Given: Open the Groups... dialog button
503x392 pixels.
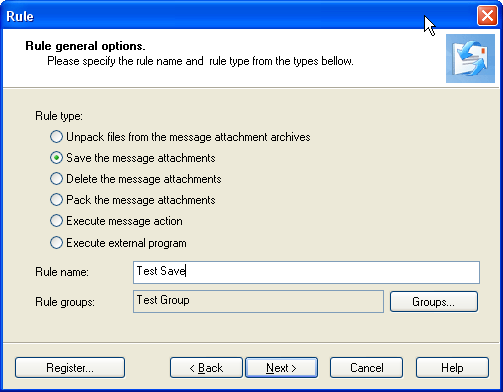Looking at the screenshot, I should 434,302.
